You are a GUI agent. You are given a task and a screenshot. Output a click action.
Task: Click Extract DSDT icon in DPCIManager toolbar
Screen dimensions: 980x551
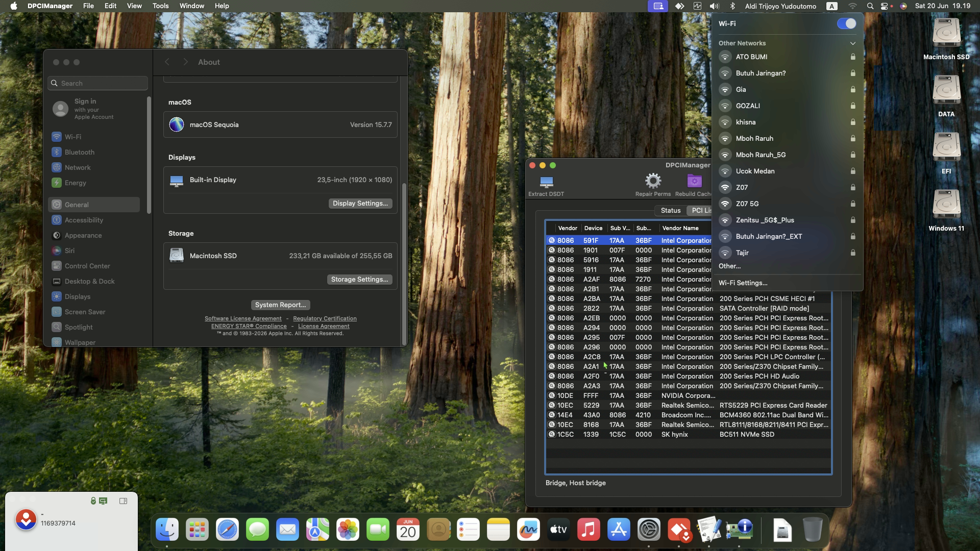pos(546,182)
